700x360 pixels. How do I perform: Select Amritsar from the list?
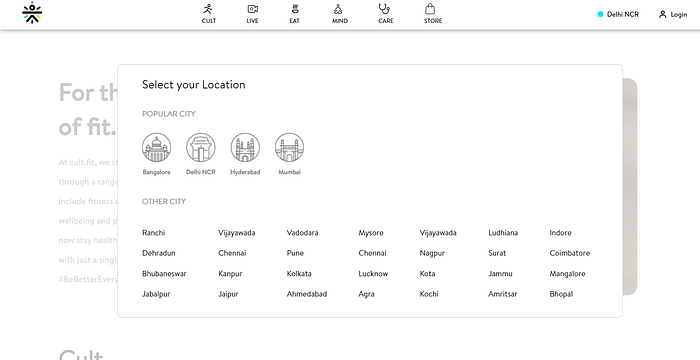[x=503, y=294]
